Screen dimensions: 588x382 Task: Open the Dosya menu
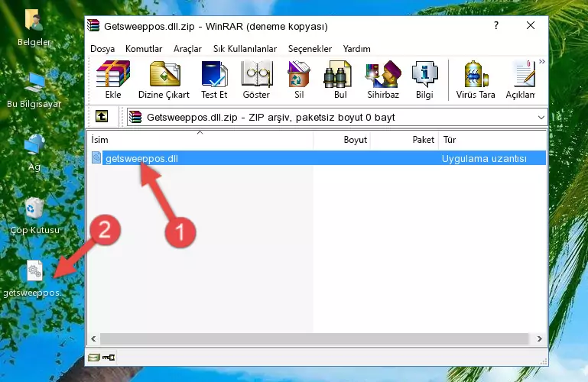102,49
